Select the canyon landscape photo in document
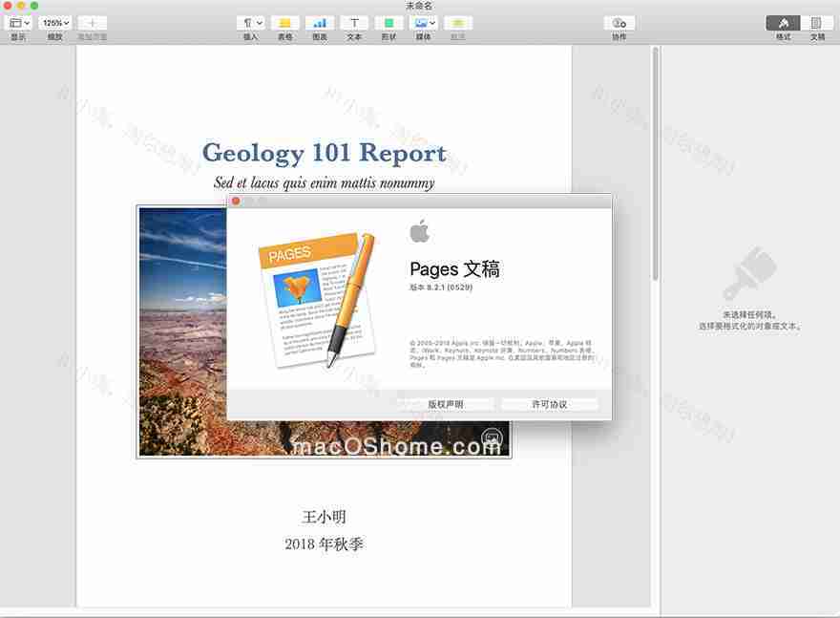 (182, 331)
